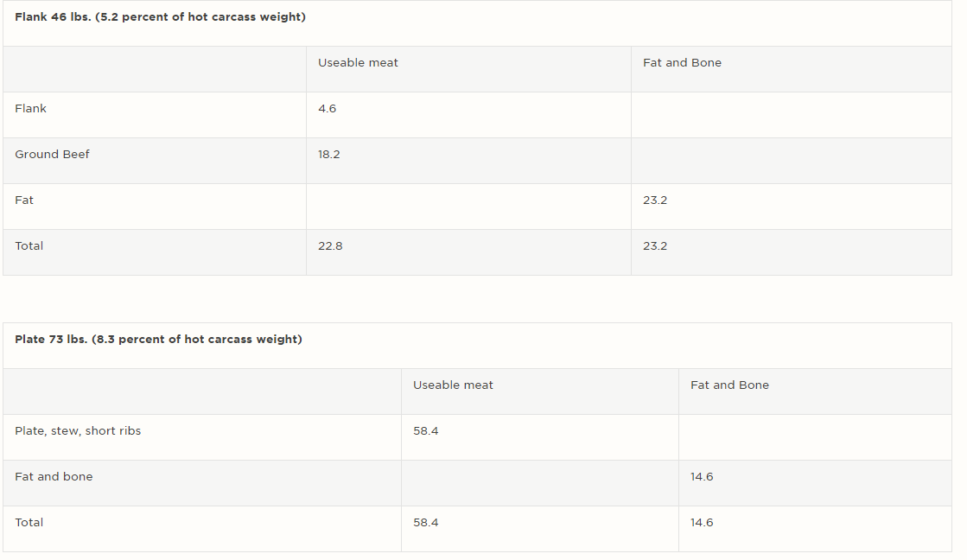Click the Flank row label
The height and width of the screenshot is (560, 967).
[30, 109]
